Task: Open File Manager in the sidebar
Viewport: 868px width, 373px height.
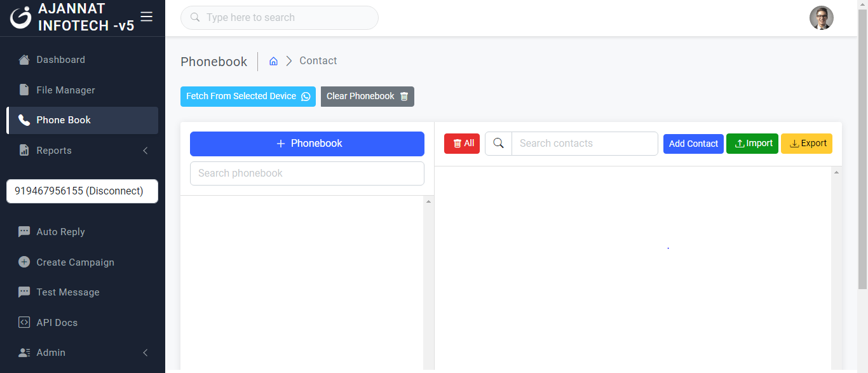Action: [65, 90]
